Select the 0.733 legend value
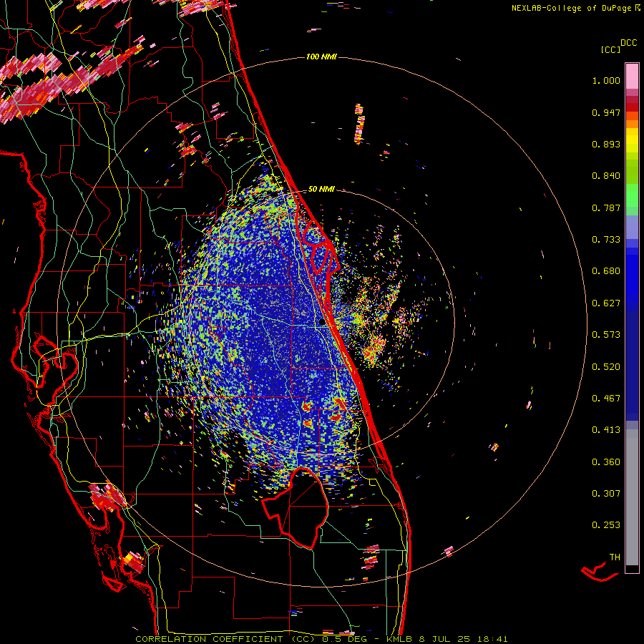Viewport: 644px width, 644px height. (x=606, y=240)
